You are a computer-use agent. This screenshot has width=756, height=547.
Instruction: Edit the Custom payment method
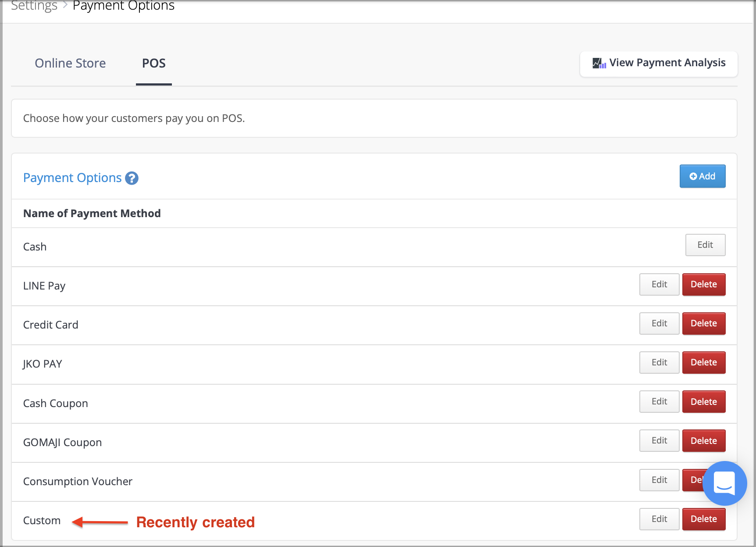point(659,519)
